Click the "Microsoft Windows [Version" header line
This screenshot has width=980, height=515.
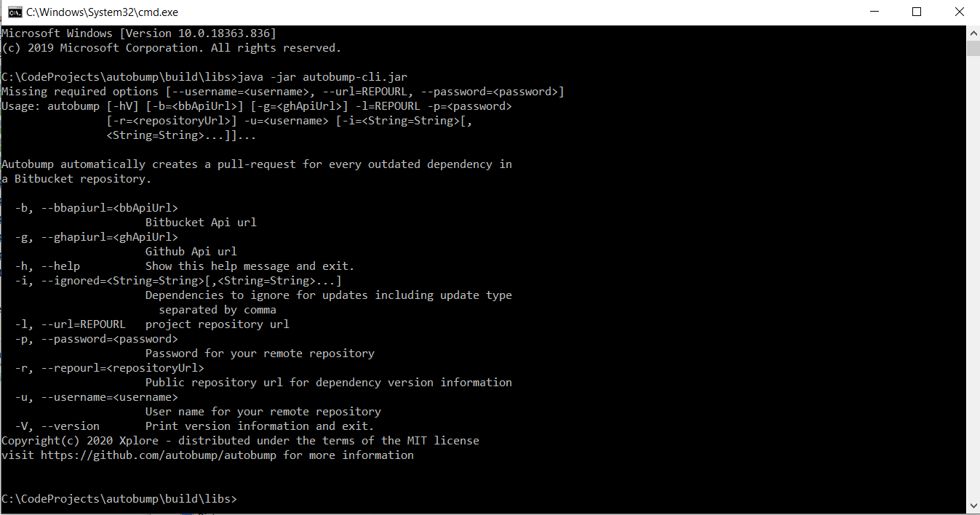139,33
